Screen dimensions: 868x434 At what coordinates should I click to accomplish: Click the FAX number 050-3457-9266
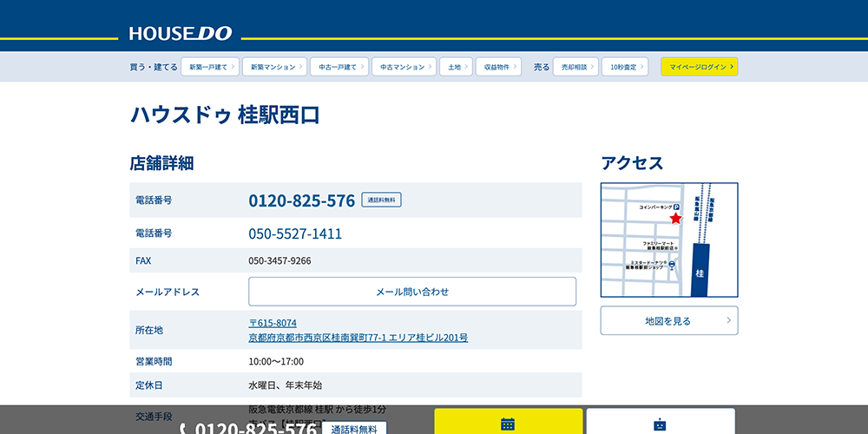point(279,260)
